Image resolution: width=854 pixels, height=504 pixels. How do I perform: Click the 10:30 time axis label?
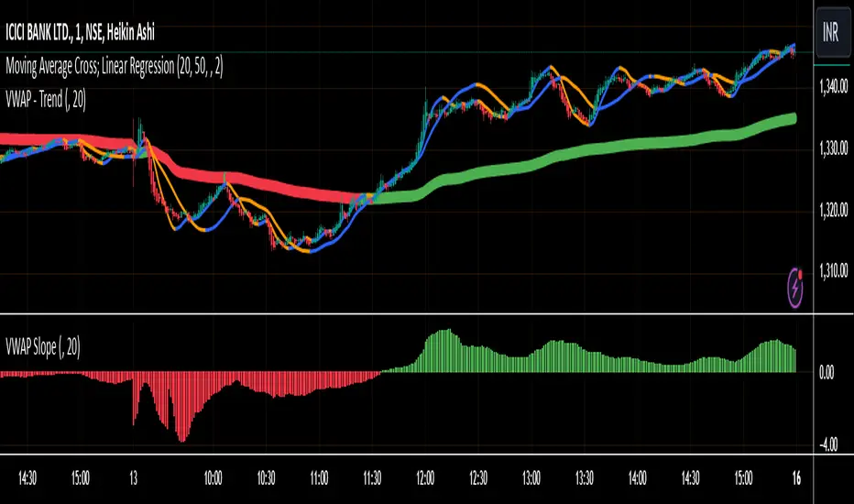[266, 478]
